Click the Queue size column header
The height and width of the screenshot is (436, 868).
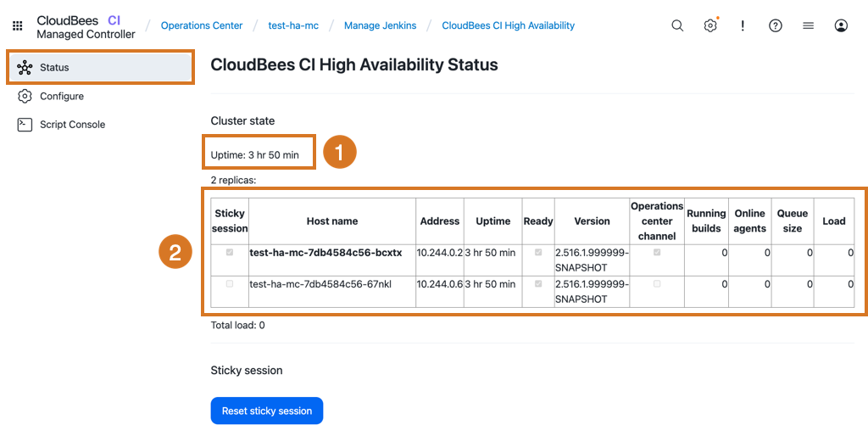point(793,221)
